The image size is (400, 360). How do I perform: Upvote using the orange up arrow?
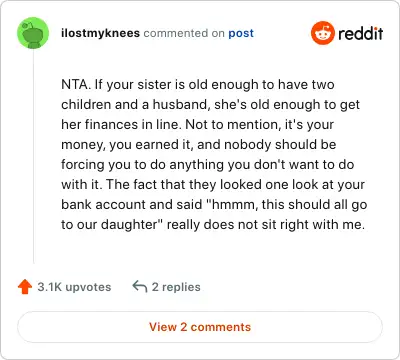coord(25,287)
